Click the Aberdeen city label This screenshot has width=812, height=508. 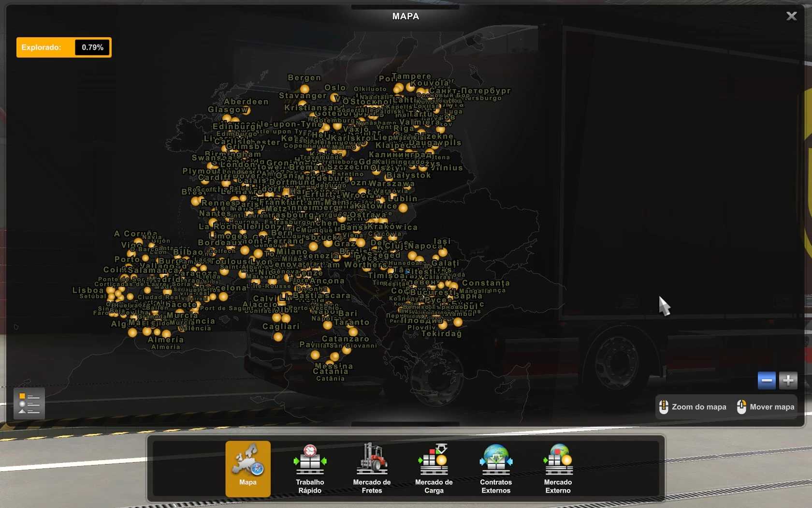(246, 102)
